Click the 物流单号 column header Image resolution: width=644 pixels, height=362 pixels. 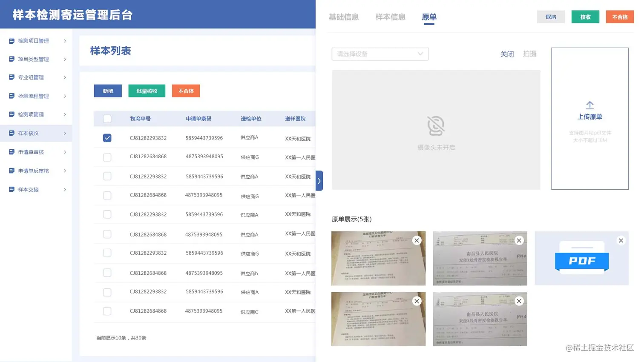point(140,119)
